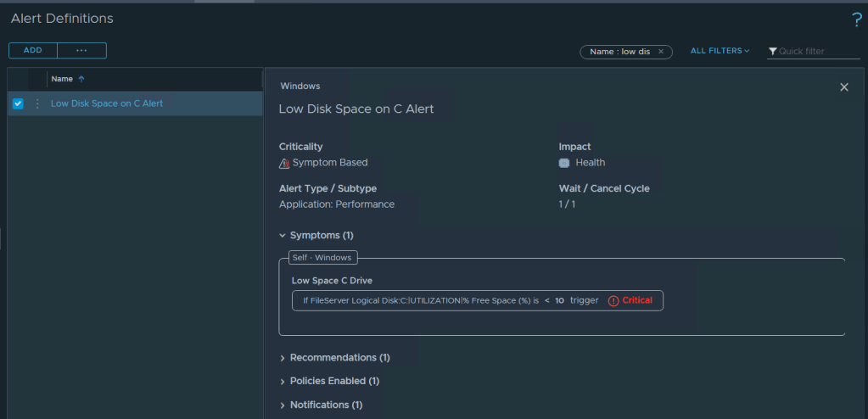Screen dimensions: 868x419
Task: Click the red Critical warning icon
Action: (613, 301)
